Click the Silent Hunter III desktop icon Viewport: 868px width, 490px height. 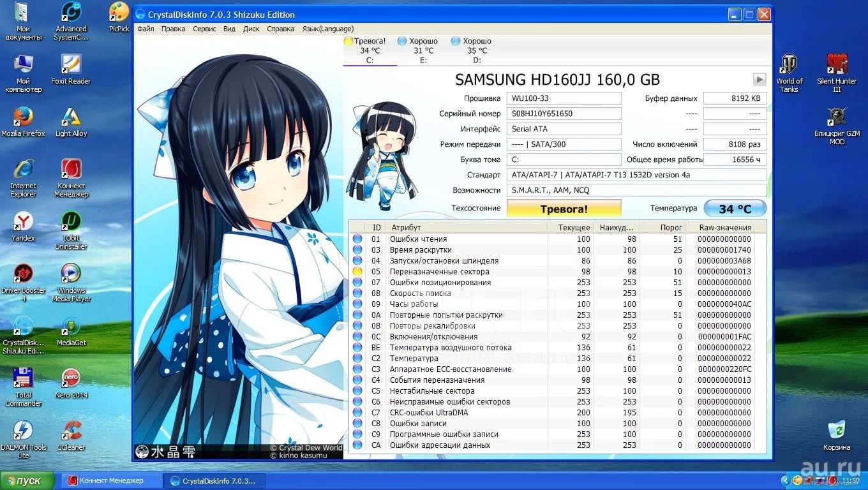point(837,74)
